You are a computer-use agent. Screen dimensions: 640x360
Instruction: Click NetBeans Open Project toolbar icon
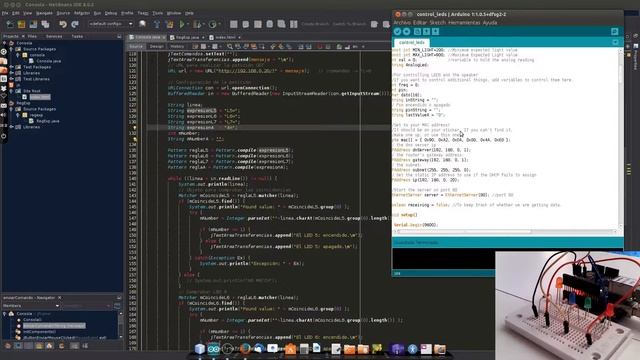coord(33,24)
